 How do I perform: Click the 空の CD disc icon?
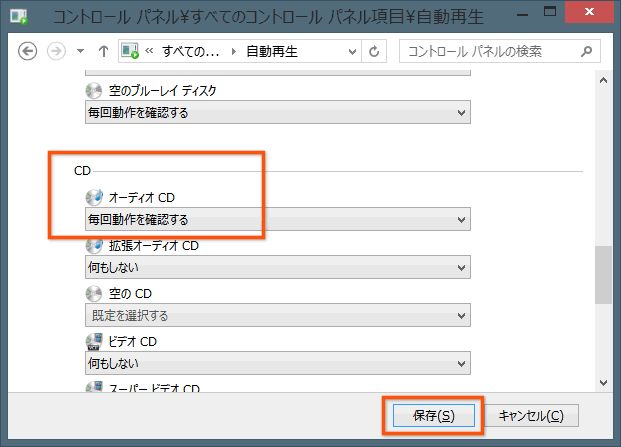point(94,293)
